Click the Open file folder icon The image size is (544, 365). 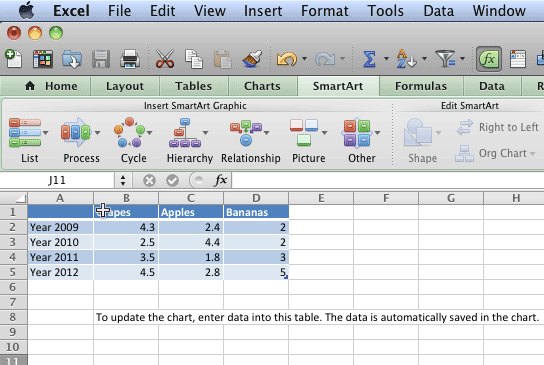pyautogui.click(x=72, y=59)
